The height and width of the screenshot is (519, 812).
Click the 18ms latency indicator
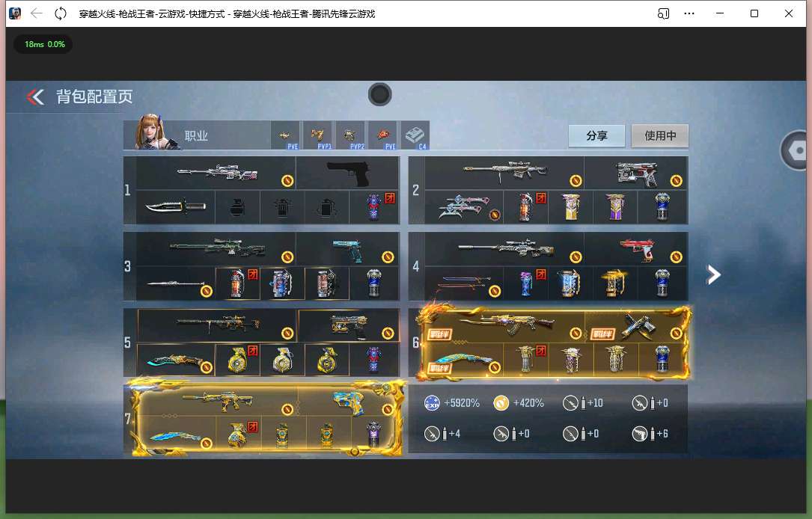pos(43,44)
